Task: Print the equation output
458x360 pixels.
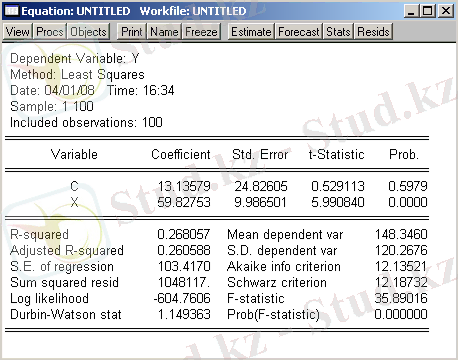Action: click(132, 32)
